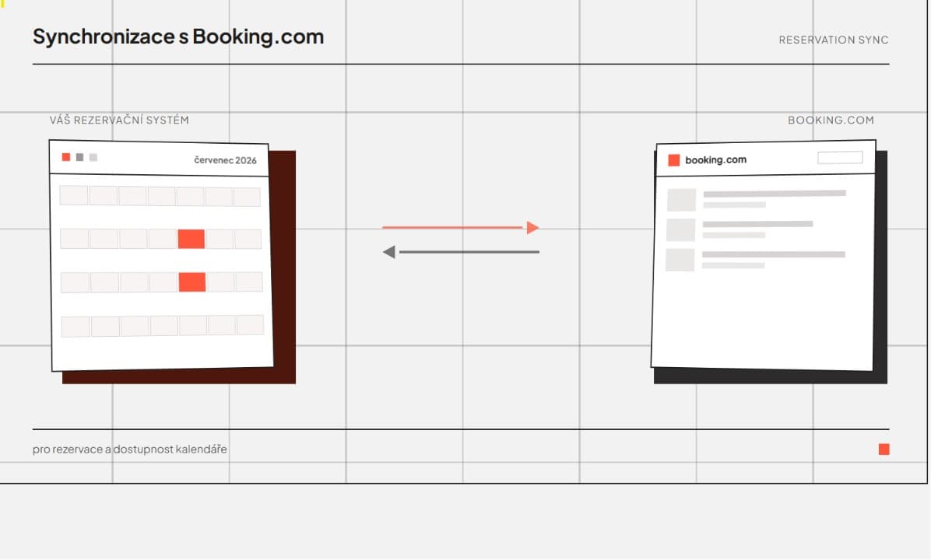Click the "RESERVATION SYNC" label
Screen dimensions: 931x560
click(x=834, y=40)
